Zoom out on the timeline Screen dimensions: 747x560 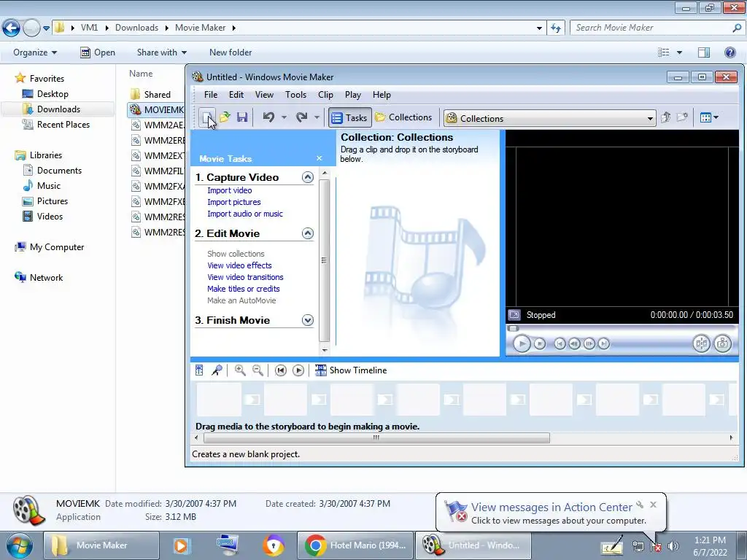[258, 370]
